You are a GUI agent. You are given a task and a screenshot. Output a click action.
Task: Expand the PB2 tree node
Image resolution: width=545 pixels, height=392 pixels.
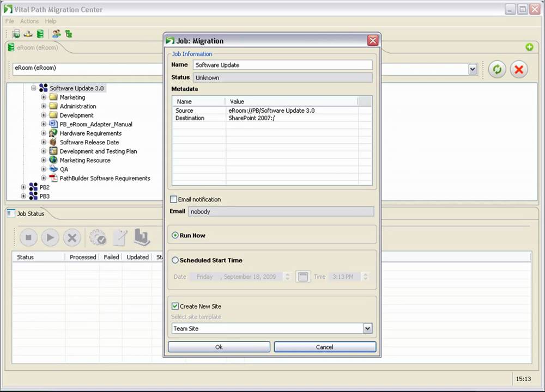[x=23, y=187]
